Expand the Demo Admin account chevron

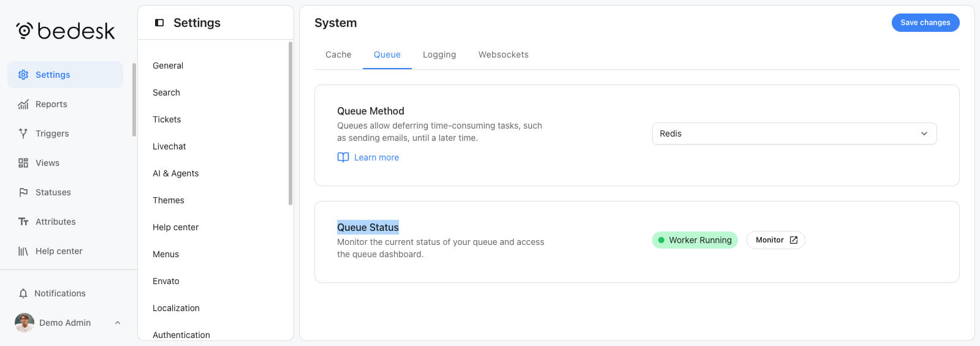(118, 323)
